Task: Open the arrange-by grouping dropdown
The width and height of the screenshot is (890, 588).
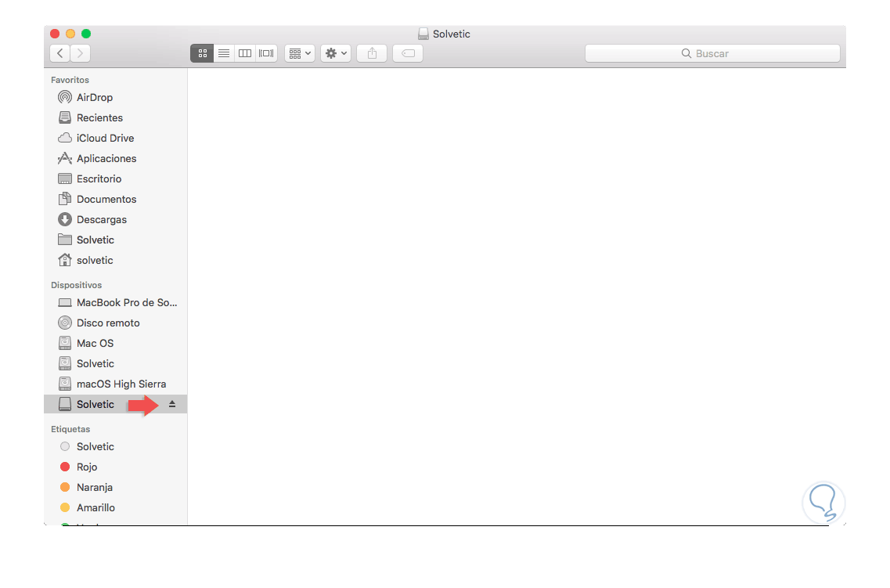Action: [x=300, y=53]
